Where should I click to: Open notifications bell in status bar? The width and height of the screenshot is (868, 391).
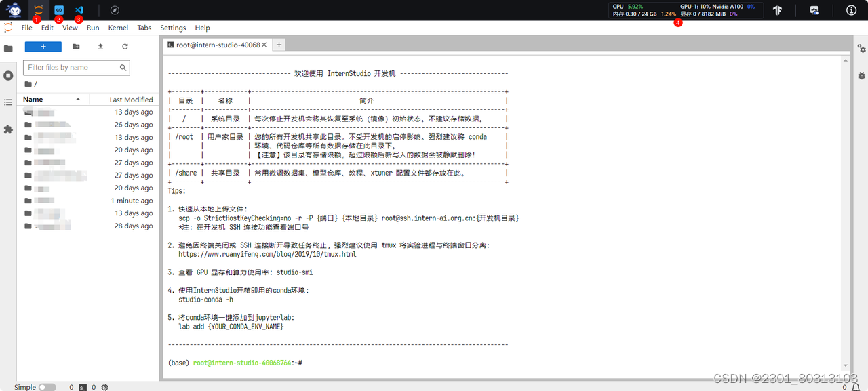click(856, 387)
